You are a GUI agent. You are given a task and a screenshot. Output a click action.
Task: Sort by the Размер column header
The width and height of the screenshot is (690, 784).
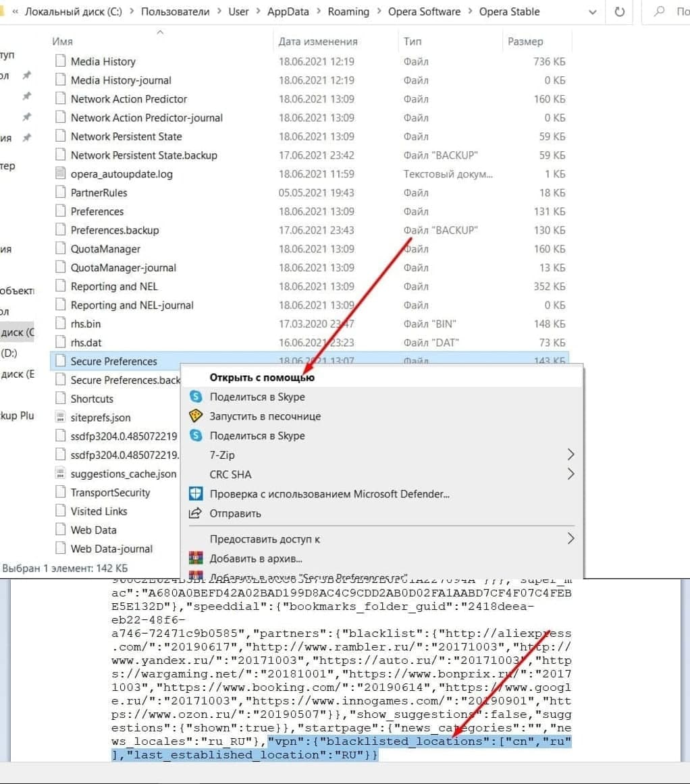[525, 42]
